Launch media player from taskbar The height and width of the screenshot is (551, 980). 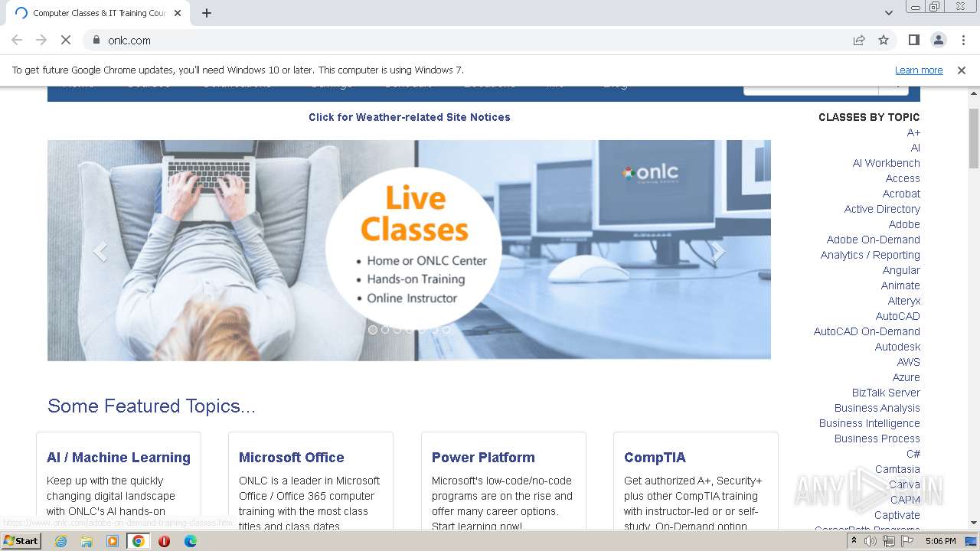click(x=113, y=541)
